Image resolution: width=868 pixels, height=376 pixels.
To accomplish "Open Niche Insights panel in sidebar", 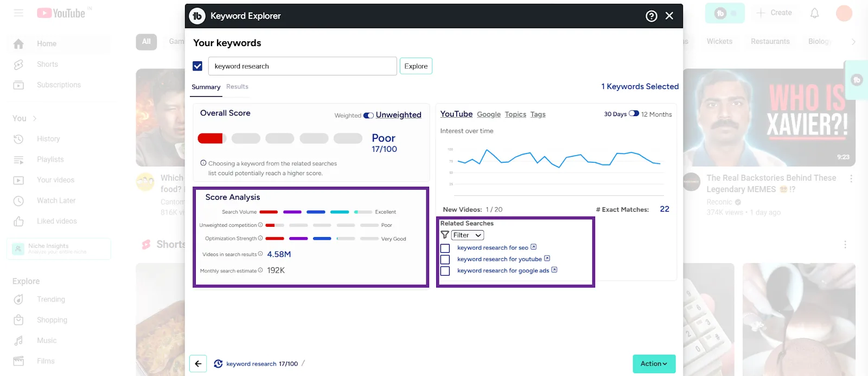I will [59, 248].
